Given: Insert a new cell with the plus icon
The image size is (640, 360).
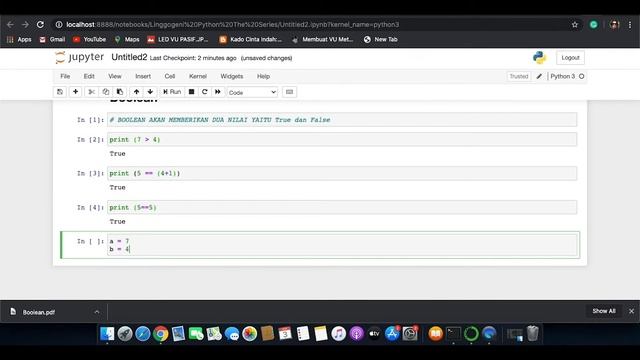Looking at the screenshot, I should (x=76, y=92).
